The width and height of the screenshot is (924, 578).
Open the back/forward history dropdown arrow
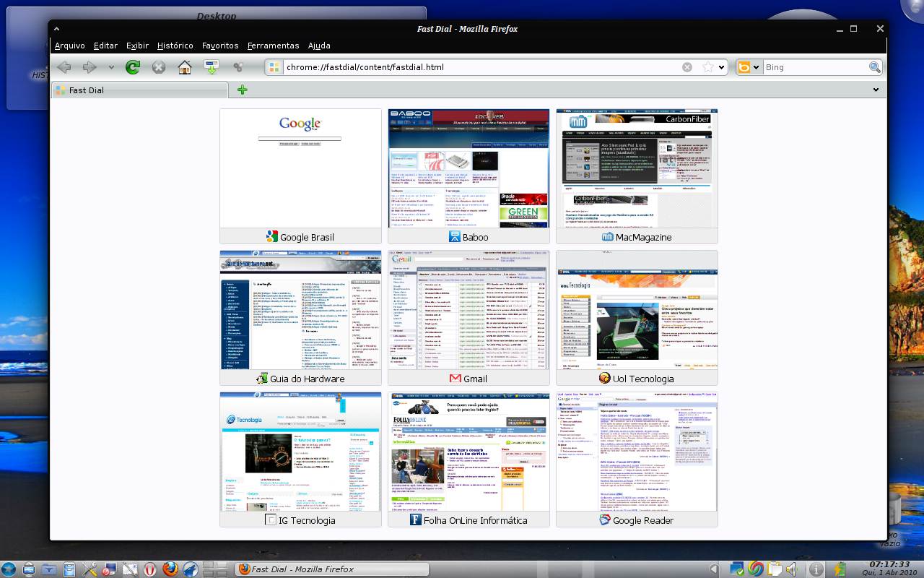[x=111, y=67]
